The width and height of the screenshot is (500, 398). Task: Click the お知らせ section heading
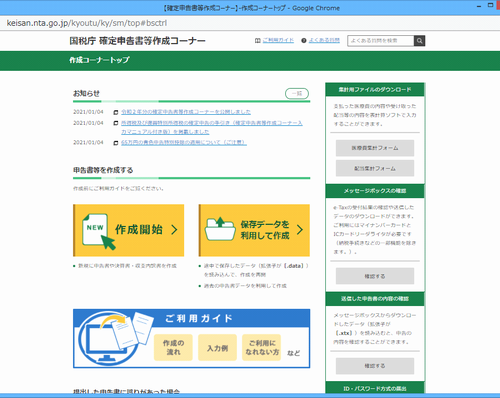86,93
